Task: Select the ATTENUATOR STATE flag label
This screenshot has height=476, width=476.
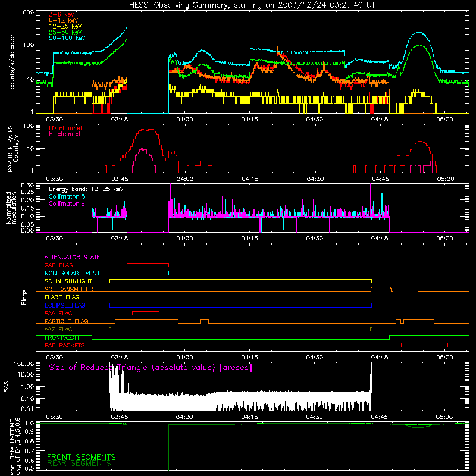Action: [72, 257]
